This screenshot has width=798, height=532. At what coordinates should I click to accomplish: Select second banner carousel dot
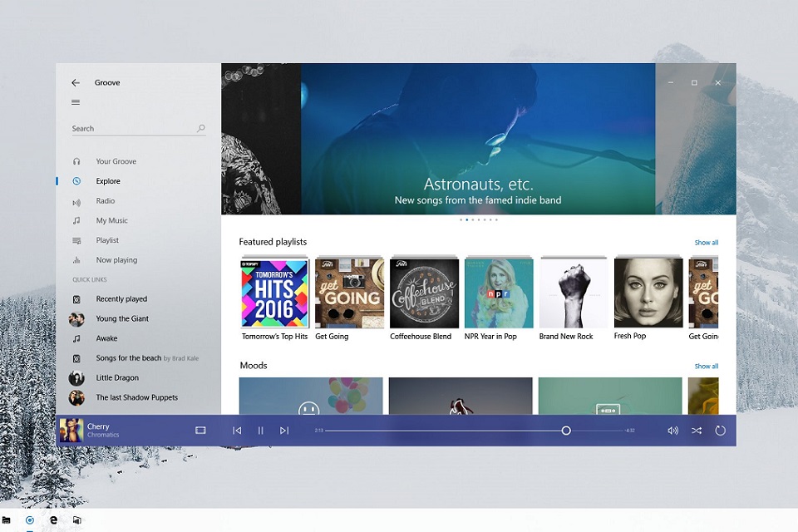point(466,220)
